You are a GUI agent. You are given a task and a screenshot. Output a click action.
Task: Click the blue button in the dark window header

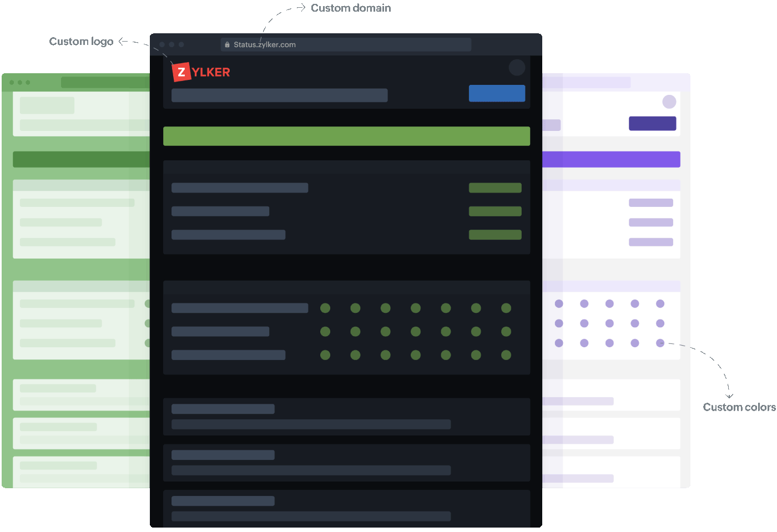pyautogui.click(x=497, y=93)
